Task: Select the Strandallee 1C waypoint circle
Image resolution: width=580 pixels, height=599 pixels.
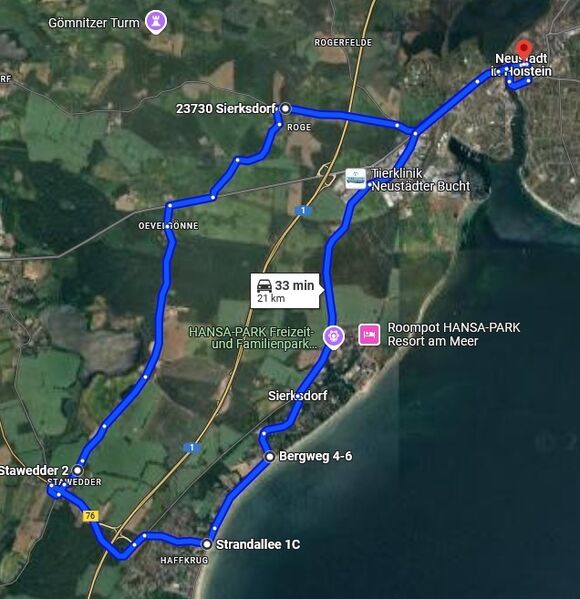Action: pyautogui.click(x=207, y=544)
